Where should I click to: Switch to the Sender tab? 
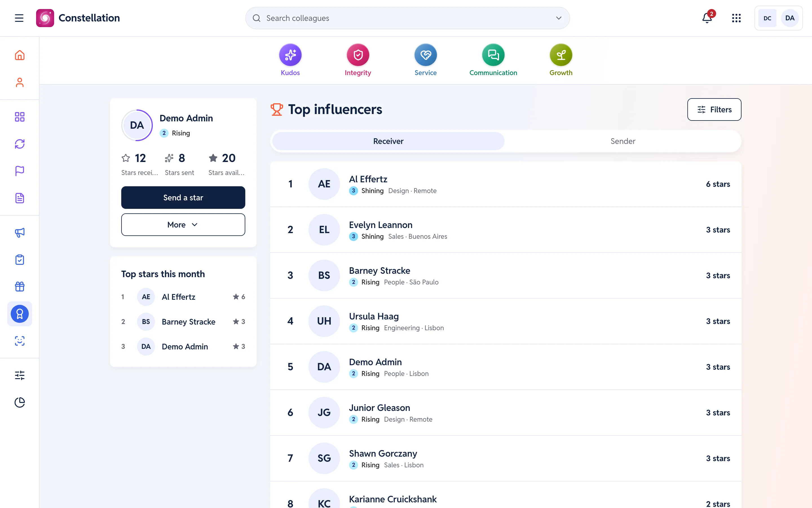click(623, 141)
